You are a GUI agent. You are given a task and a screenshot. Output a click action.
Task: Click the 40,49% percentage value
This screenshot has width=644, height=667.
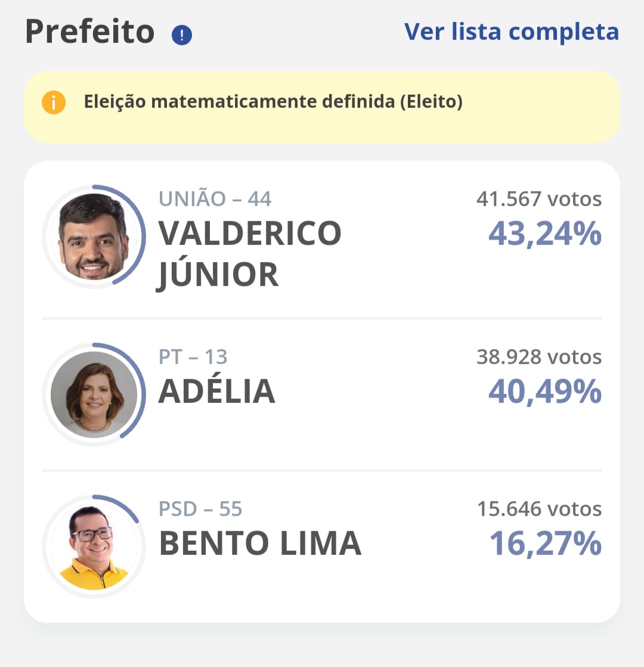pos(545,392)
